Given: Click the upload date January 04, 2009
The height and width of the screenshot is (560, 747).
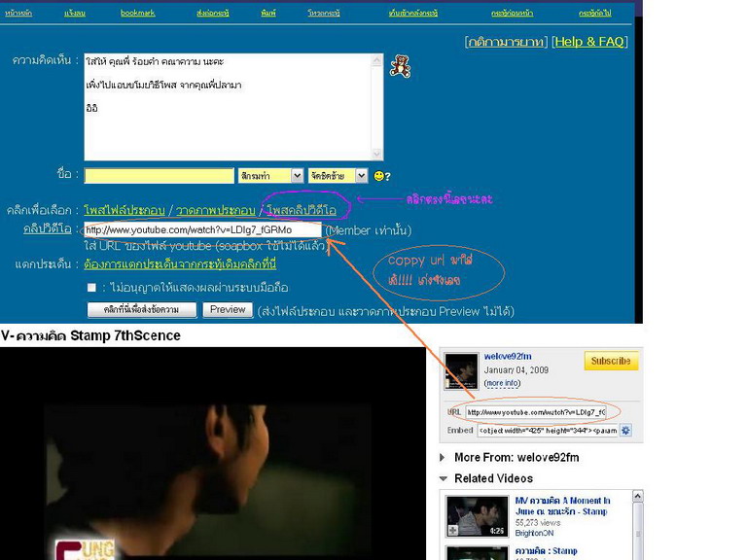Looking at the screenshot, I should click(x=516, y=370).
